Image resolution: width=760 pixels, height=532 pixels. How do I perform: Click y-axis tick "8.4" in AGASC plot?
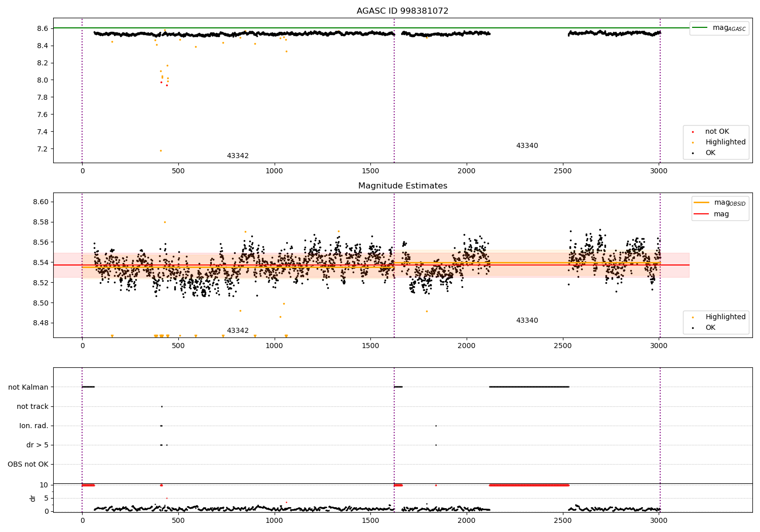click(43, 46)
